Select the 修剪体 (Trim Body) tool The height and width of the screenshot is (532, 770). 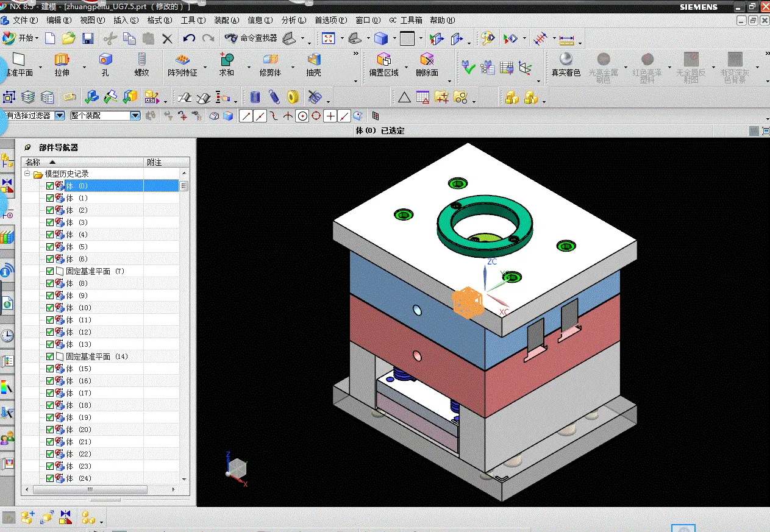pyautogui.click(x=270, y=65)
